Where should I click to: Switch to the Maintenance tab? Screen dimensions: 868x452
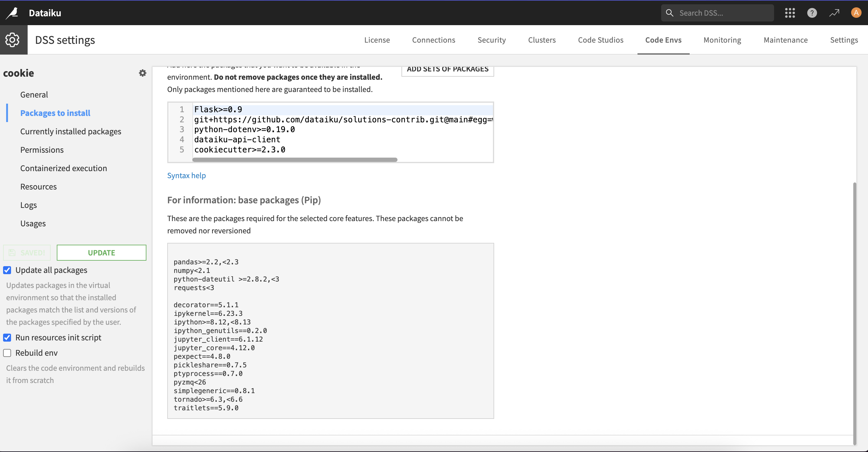coord(785,40)
